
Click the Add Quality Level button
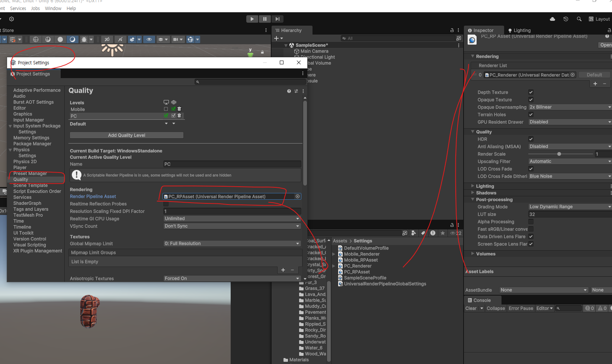126,135
